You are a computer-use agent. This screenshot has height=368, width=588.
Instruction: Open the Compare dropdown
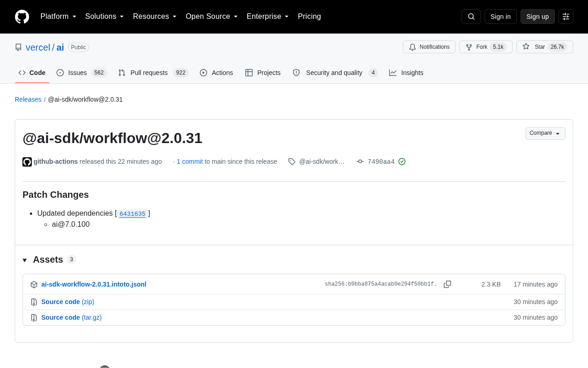(x=545, y=133)
